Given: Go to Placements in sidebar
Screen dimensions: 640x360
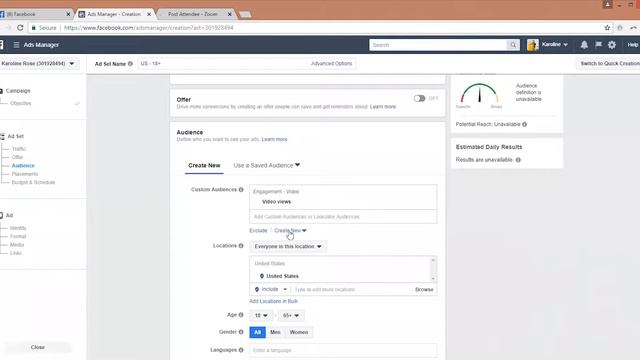Looking at the screenshot, I should tap(24, 174).
